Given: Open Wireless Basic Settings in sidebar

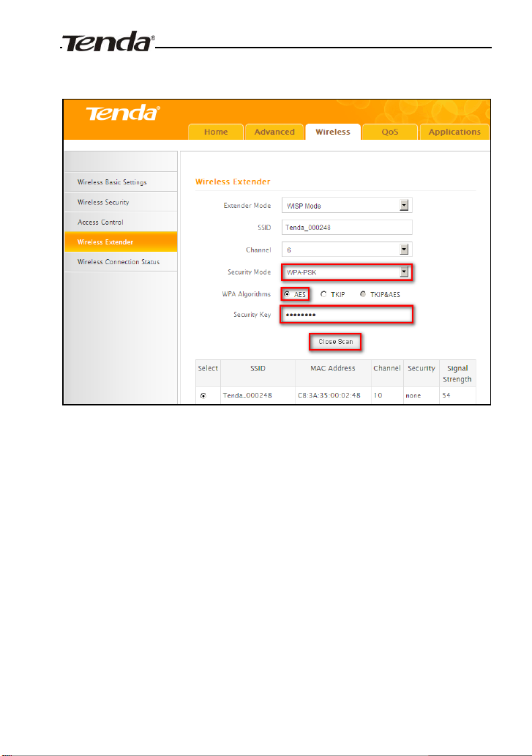Looking at the screenshot, I should pyautogui.click(x=121, y=181).
